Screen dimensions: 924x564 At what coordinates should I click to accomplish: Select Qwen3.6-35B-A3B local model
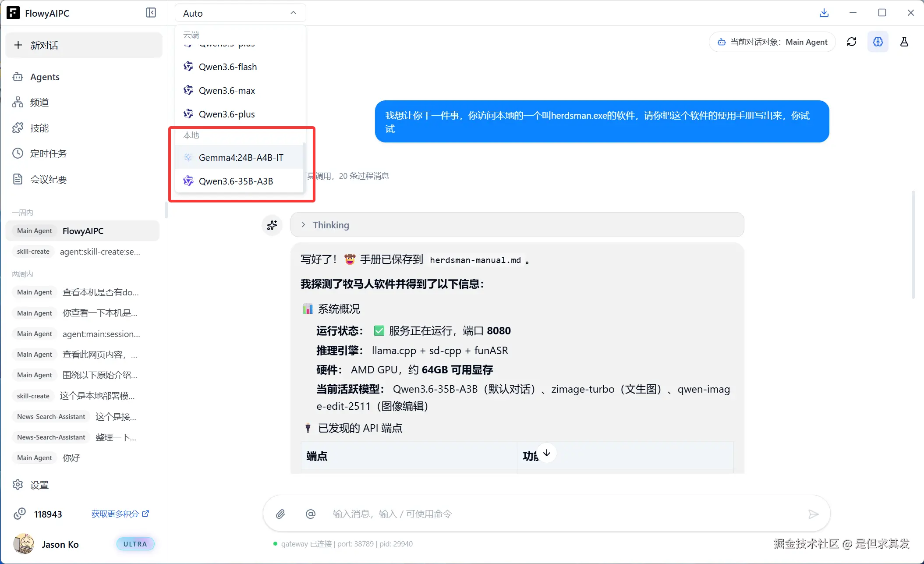(x=239, y=181)
